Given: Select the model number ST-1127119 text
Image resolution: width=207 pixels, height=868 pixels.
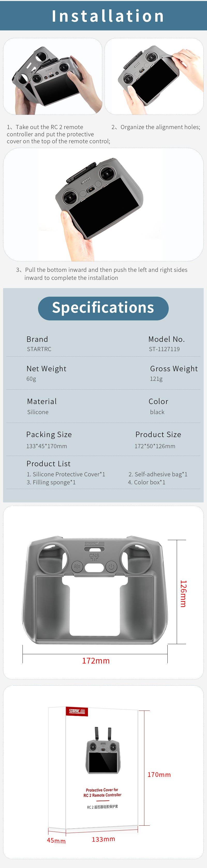Looking at the screenshot, I should [164, 349].
